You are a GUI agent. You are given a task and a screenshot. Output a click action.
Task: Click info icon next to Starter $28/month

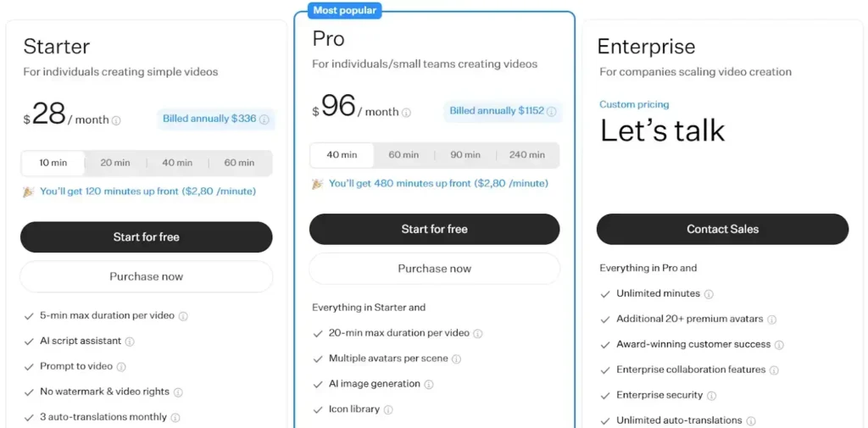(x=116, y=120)
